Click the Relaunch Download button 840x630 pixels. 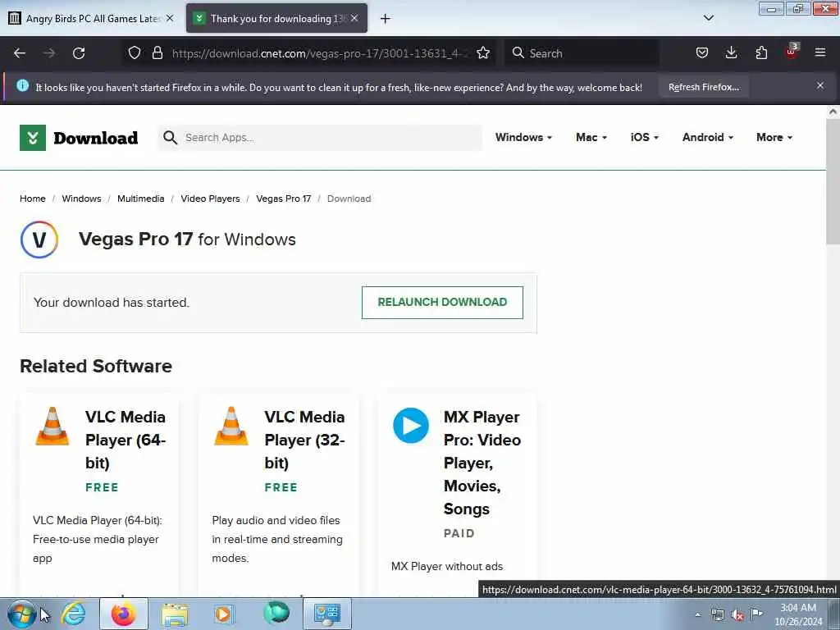(442, 302)
